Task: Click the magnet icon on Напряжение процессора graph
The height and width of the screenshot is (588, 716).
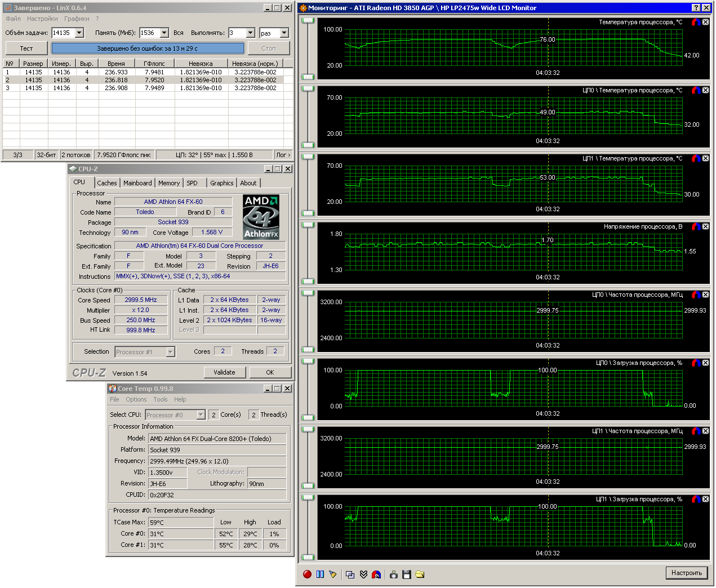Action: [696, 226]
